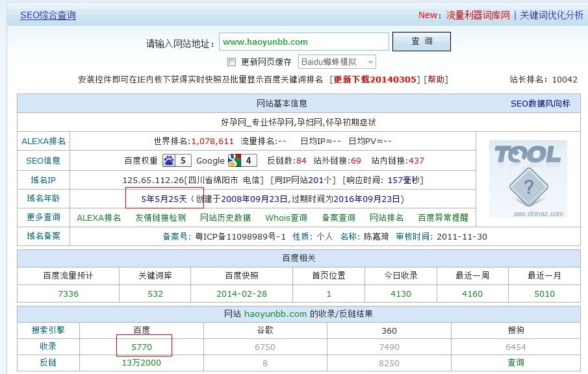Click the 搜狗 反链 查询 link
This screenshot has height=374, width=588.
pos(516,362)
